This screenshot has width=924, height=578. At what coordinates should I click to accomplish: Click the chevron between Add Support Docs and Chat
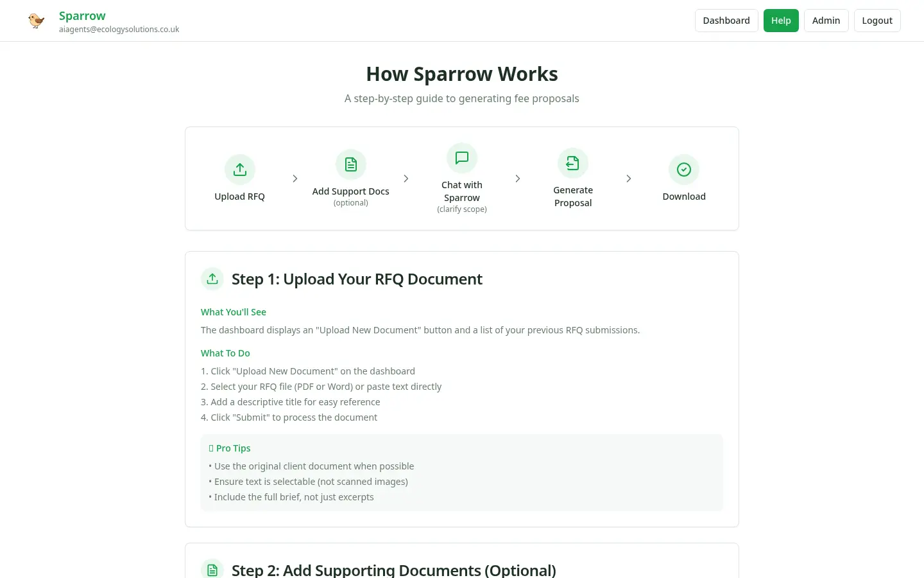pyautogui.click(x=406, y=179)
